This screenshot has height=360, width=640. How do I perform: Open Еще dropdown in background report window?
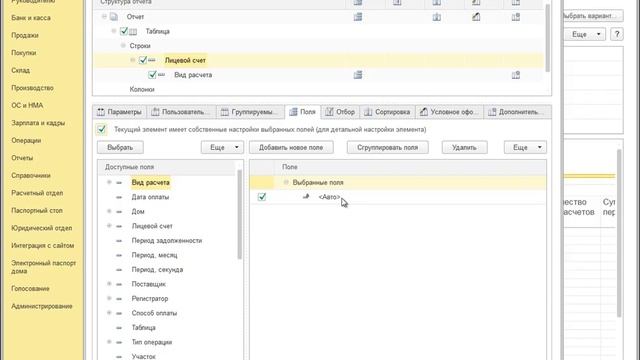pos(584,34)
